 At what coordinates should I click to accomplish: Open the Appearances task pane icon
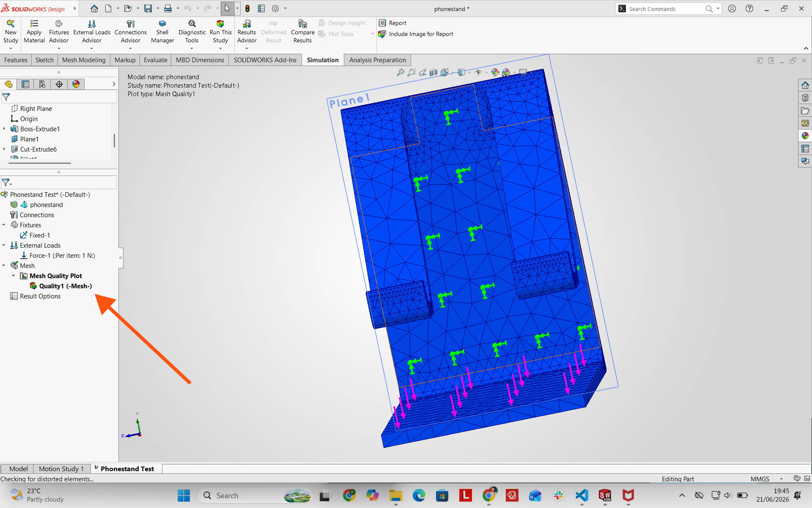click(x=805, y=136)
